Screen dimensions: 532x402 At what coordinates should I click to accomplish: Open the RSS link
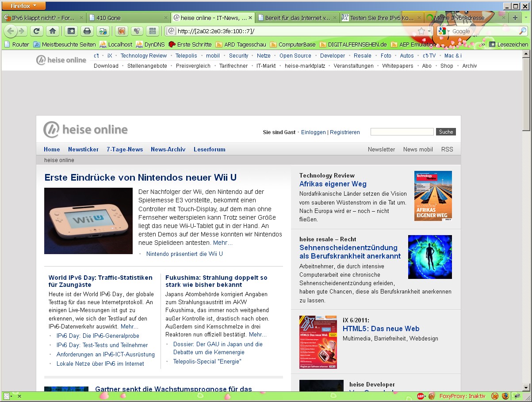click(x=447, y=149)
